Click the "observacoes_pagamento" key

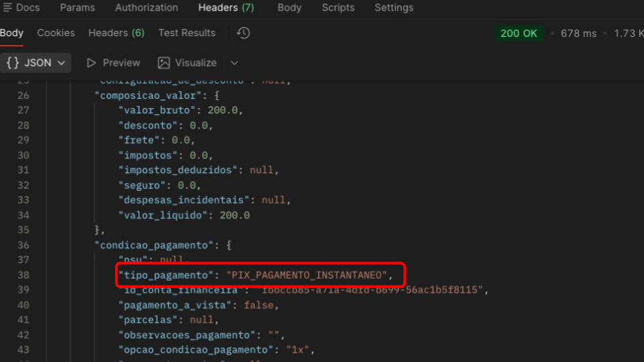click(187, 335)
